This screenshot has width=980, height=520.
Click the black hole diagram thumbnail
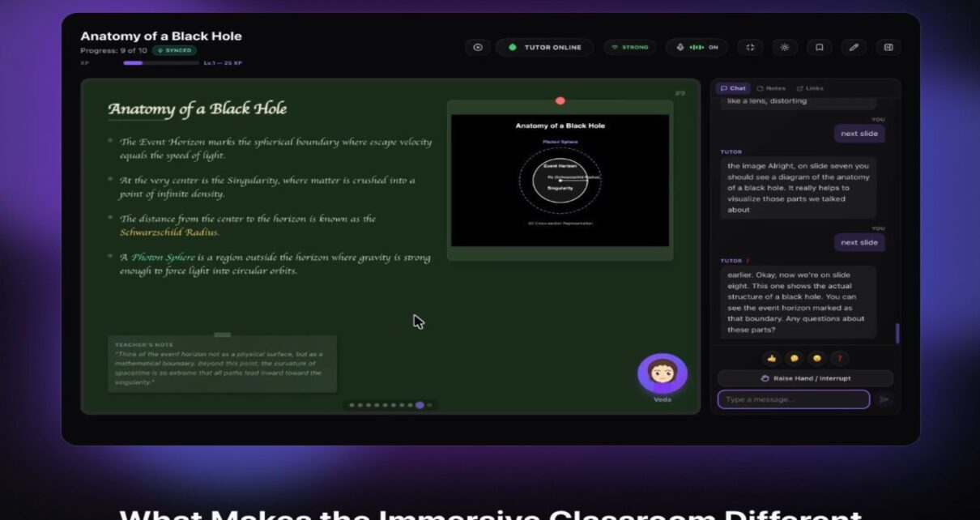(x=560, y=180)
